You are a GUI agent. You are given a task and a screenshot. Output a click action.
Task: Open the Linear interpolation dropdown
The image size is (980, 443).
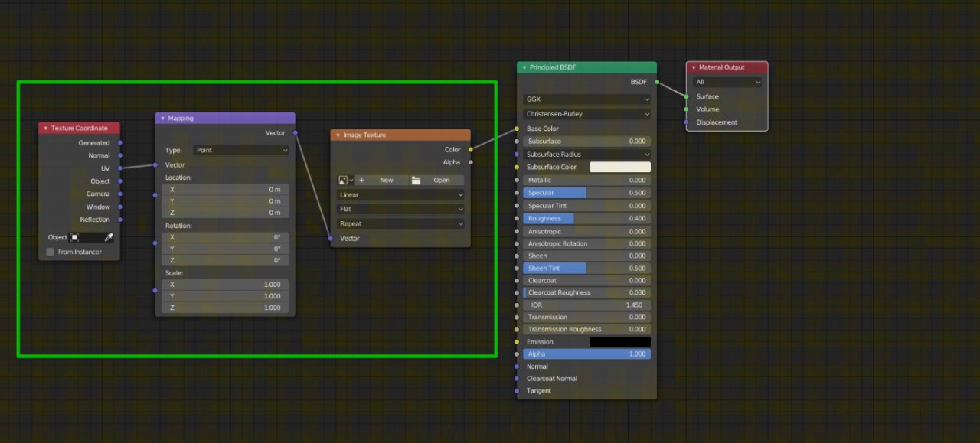point(400,194)
